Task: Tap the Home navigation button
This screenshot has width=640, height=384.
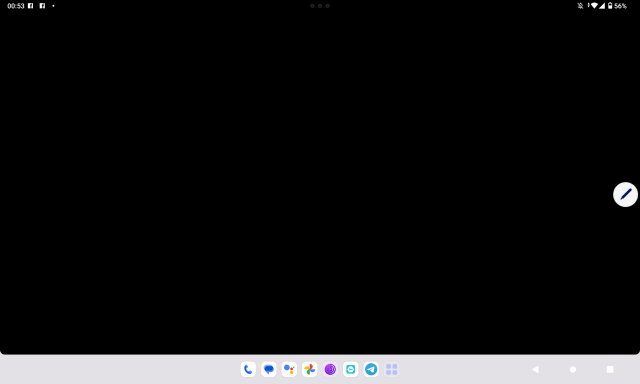Action: click(573, 369)
